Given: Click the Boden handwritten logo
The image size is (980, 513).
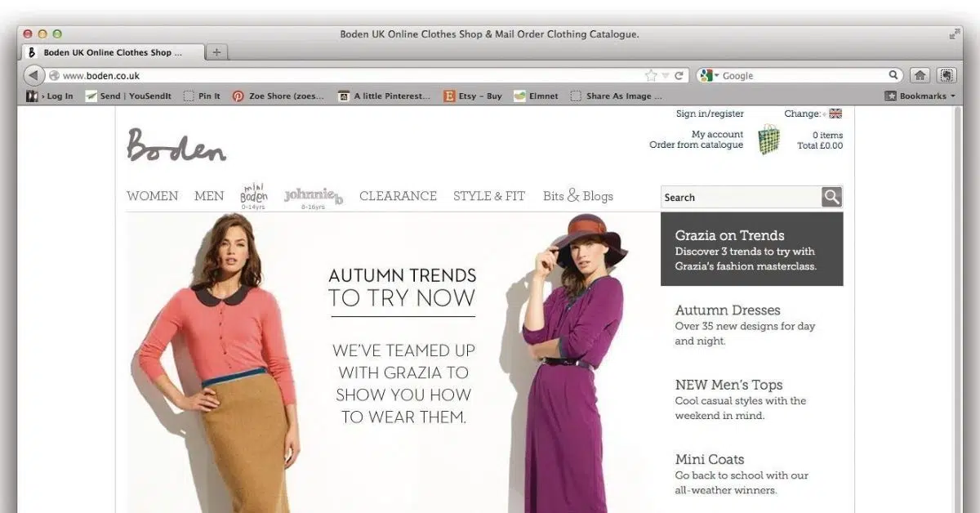Looking at the screenshot, I should [x=176, y=145].
